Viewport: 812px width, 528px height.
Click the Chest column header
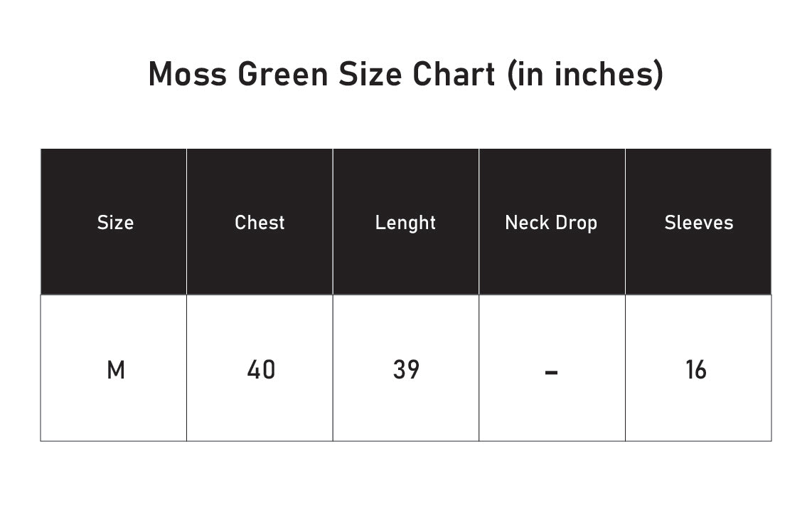pyautogui.click(x=260, y=223)
